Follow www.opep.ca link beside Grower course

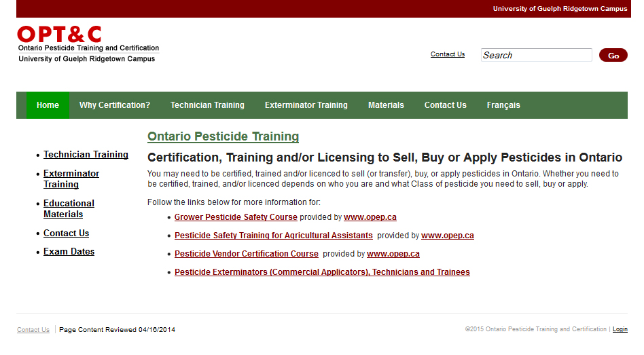pyautogui.click(x=370, y=217)
